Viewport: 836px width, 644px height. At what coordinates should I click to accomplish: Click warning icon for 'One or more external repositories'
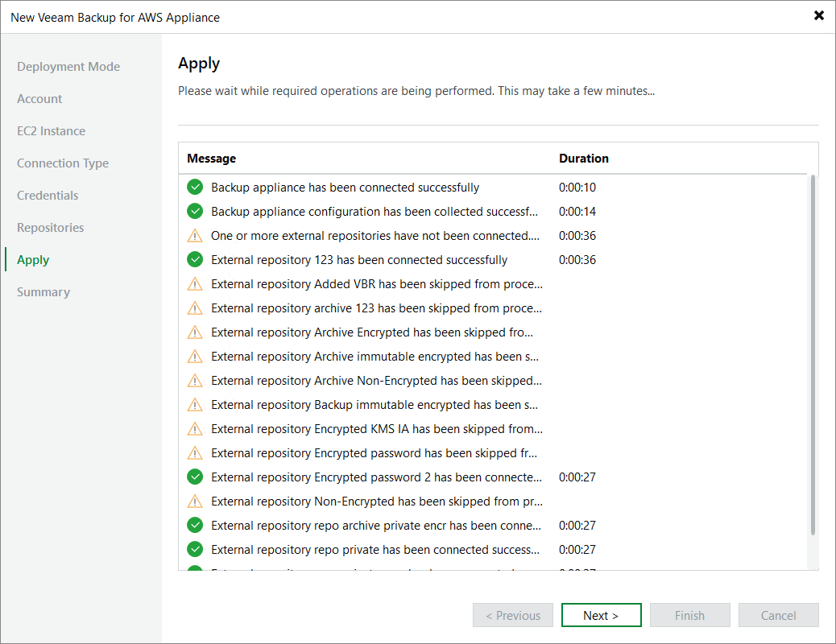tap(195, 236)
